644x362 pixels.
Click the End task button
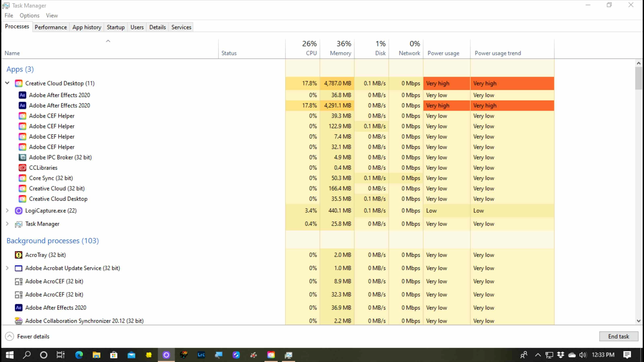tap(618, 336)
